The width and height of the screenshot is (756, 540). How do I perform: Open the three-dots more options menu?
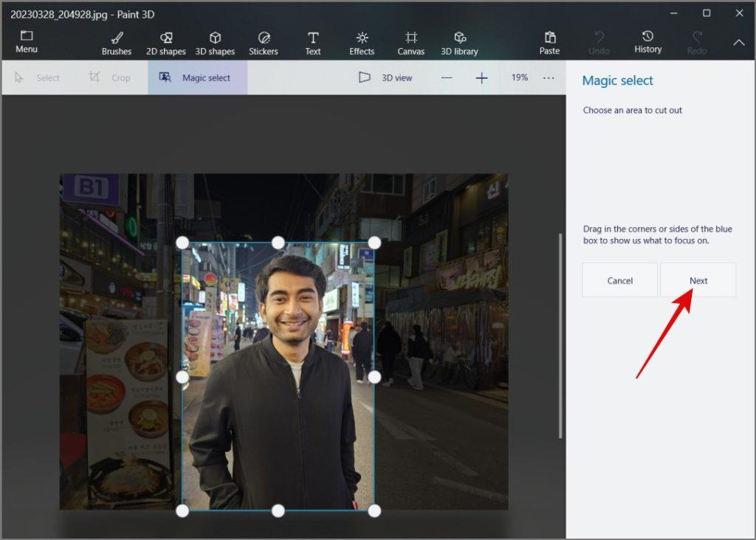pyautogui.click(x=549, y=77)
